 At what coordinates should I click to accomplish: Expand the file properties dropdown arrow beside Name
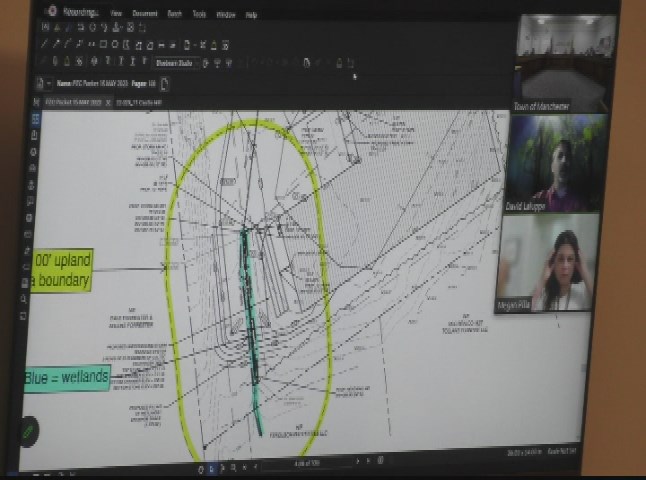click(49, 83)
